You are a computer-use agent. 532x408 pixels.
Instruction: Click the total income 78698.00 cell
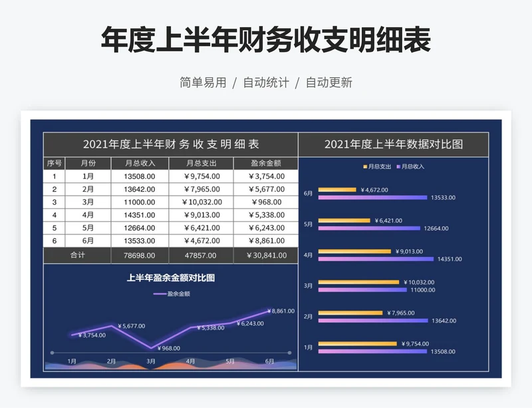tap(140, 256)
